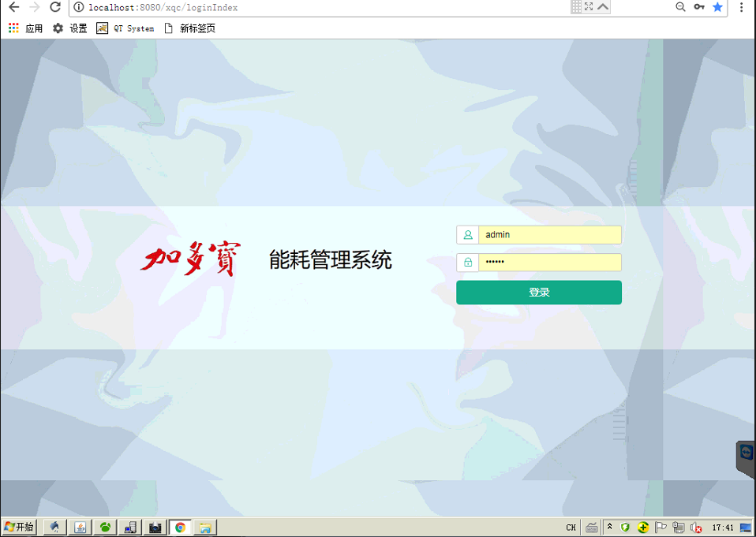
Task: Open the 开始 Start menu
Action: (19, 528)
